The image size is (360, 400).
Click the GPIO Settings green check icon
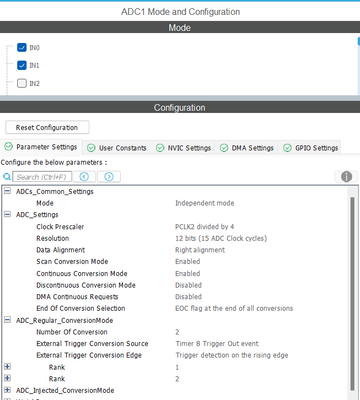287,148
